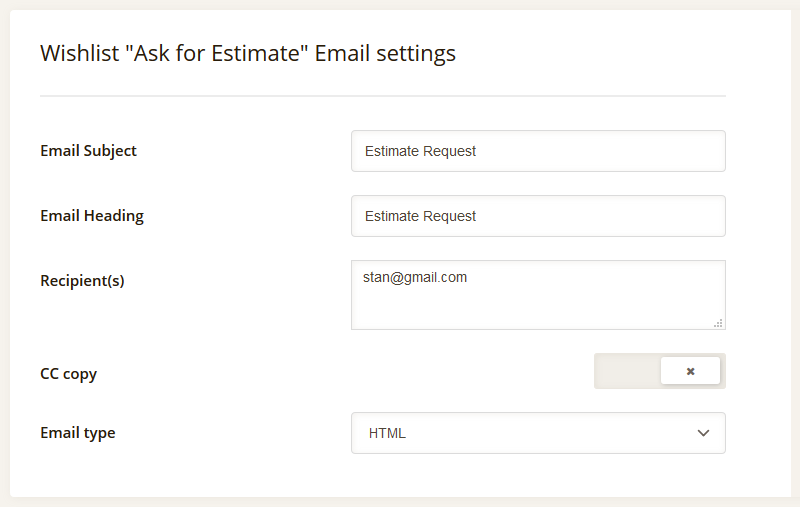This screenshot has width=800, height=507.
Task: Click blank area below the email in Recipients box
Action: [536, 309]
